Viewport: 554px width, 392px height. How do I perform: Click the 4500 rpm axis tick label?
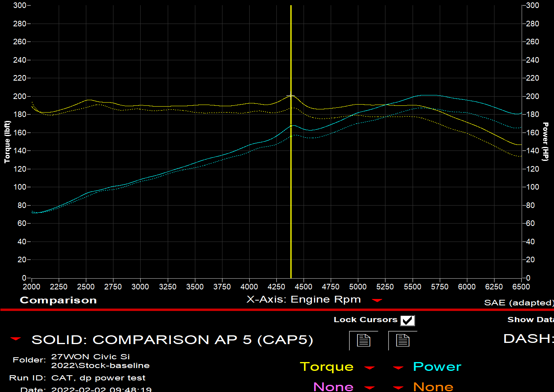tap(304, 287)
